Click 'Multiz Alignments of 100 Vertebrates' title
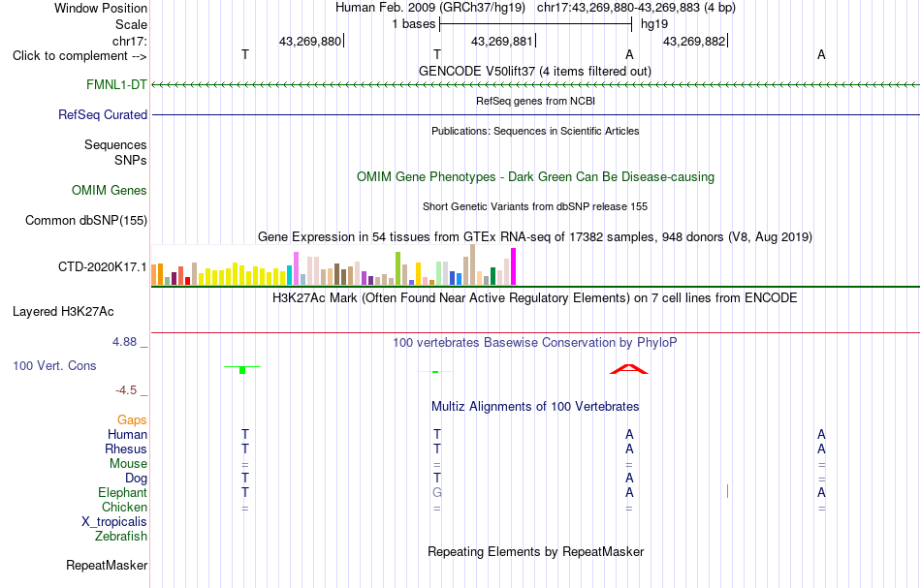Screen dimensions: 921x588 click(x=535, y=406)
